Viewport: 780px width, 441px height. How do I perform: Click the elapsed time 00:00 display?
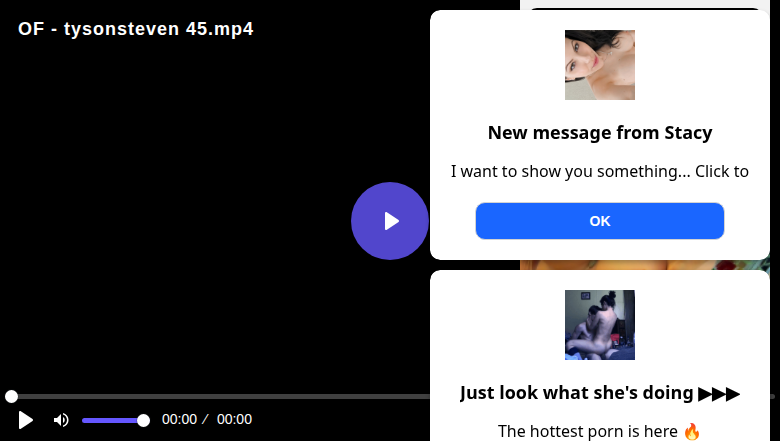(179, 420)
